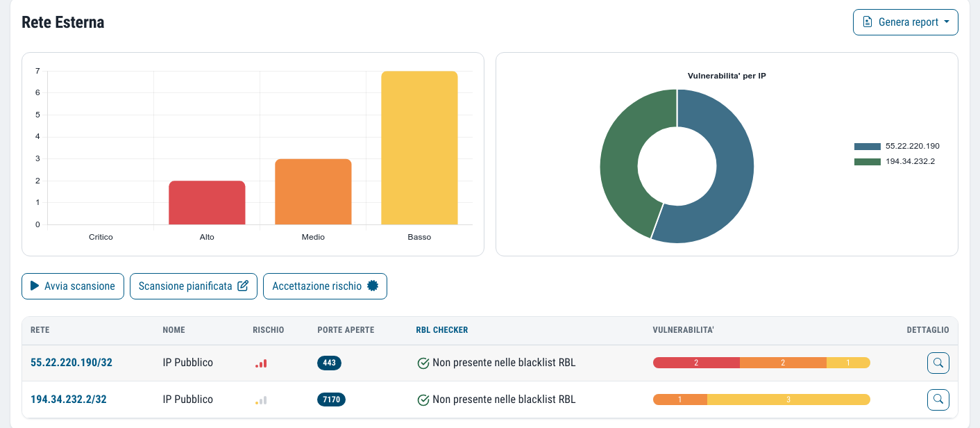The width and height of the screenshot is (980, 428).
Task: Click the NOME column header
Action: tap(174, 330)
